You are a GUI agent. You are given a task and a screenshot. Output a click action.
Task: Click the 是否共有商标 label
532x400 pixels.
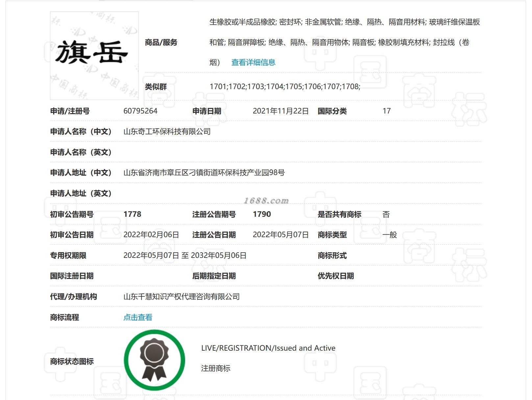[339, 214]
